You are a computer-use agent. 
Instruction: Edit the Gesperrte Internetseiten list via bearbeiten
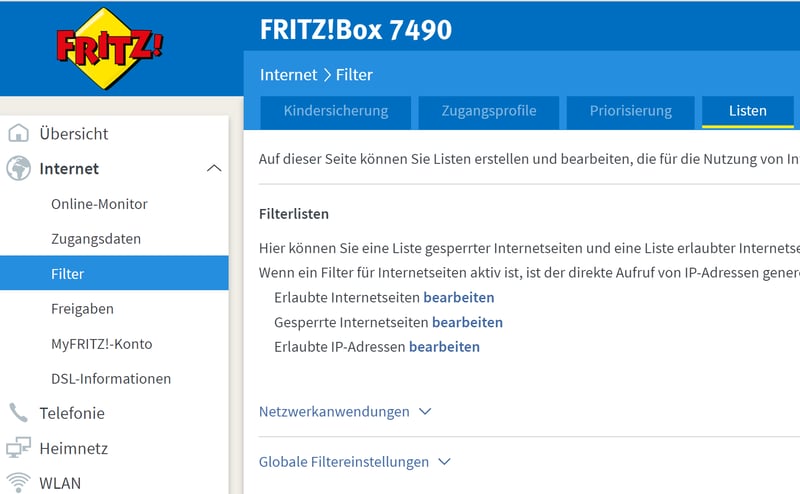(467, 323)
